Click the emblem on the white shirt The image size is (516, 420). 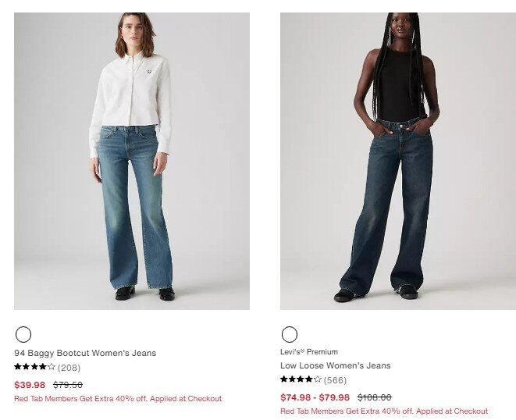(x=150, y=71)
